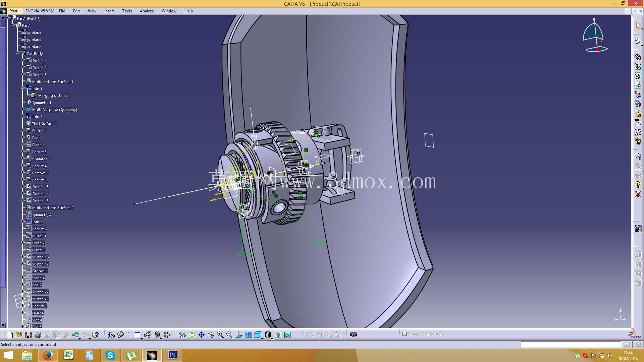Select Groove.1 in the tree

click(40, 271)
